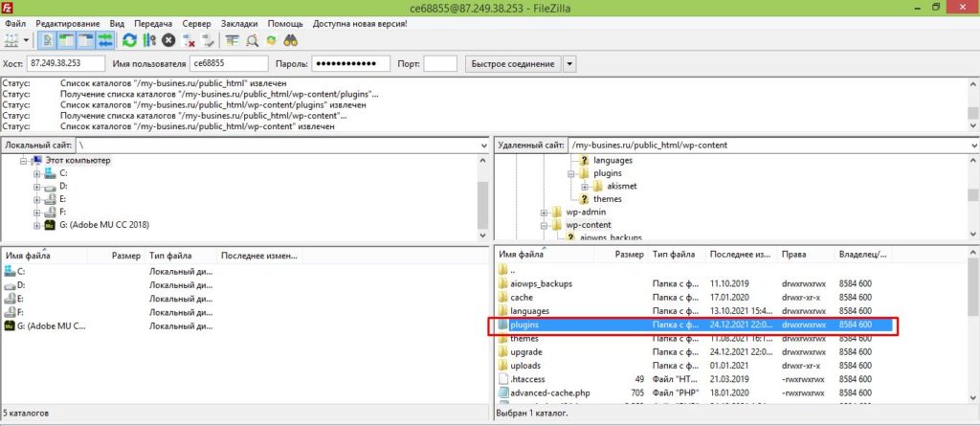Click the process queue toolbar icon
The image size is (980, 426).
[148, 40]
